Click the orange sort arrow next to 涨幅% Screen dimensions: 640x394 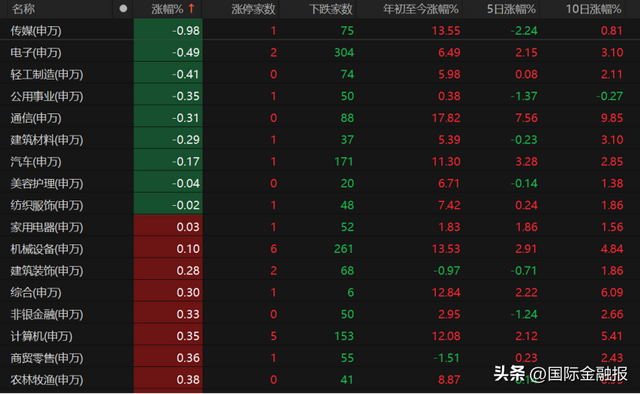[191, 9]
